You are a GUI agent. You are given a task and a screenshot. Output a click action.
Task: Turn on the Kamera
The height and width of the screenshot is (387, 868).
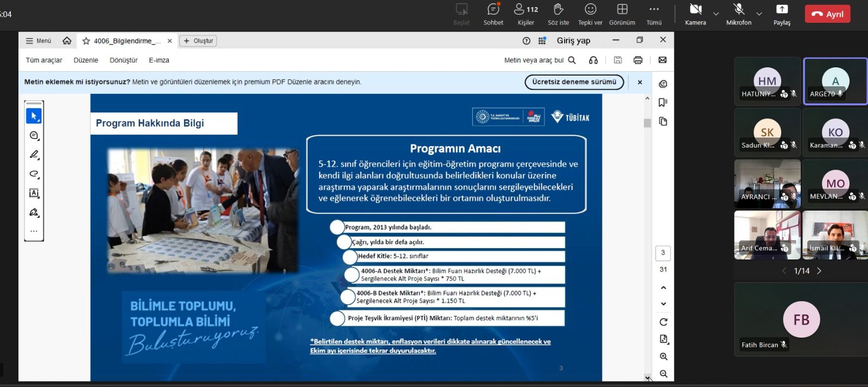click(695, 14)
